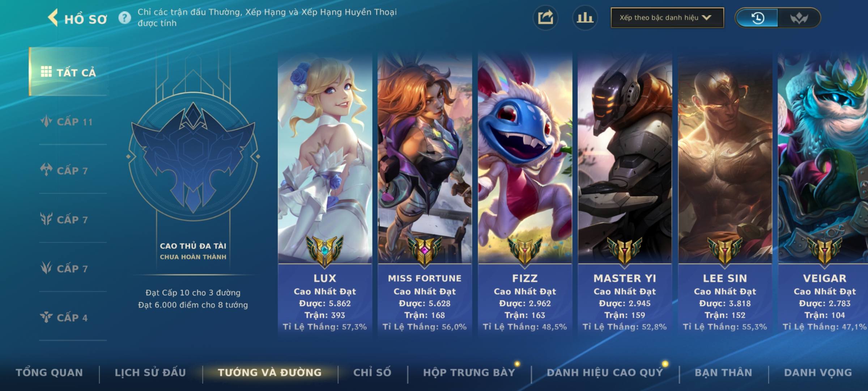Image resolution: width=868 pixels, height=391 pixels.
Task: Open the Hộp Trưng Bày tab
Action: (469, 373)
